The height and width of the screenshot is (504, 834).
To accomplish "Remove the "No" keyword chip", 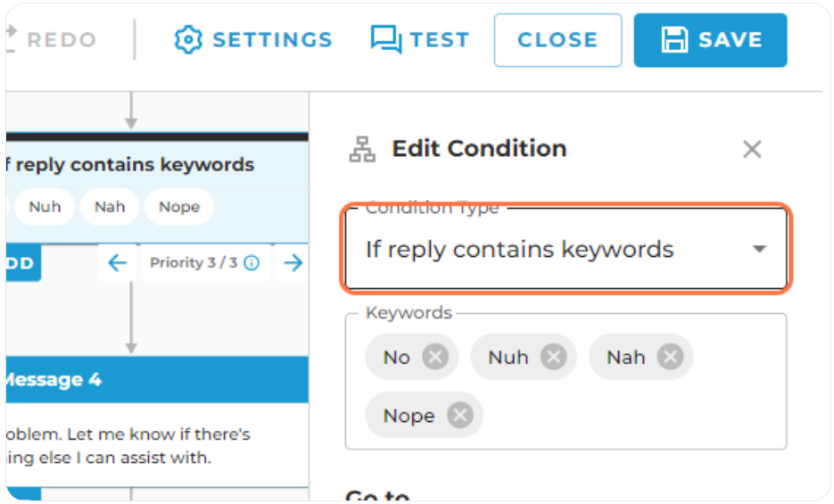I will [435, 357].
